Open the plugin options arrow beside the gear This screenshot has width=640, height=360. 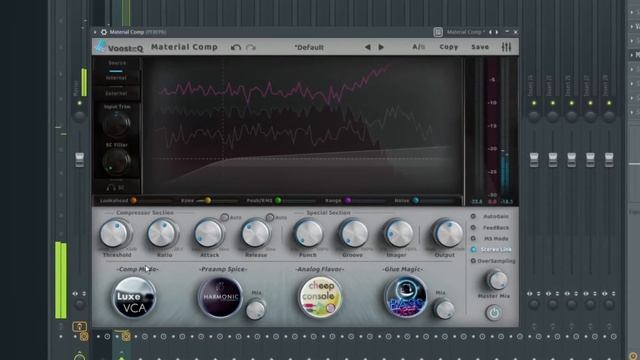click(95, 32)
